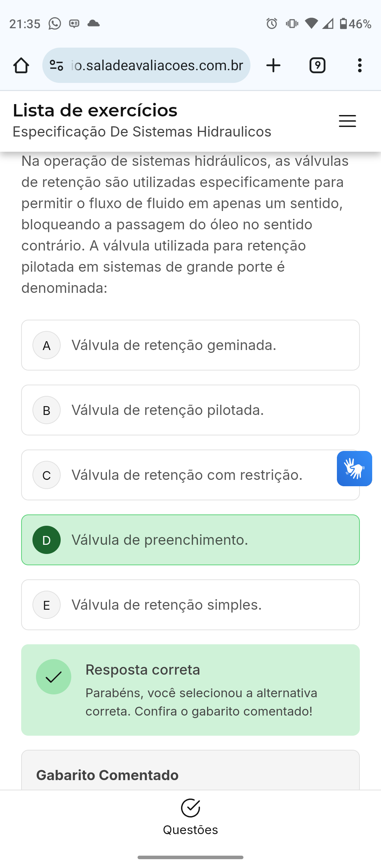Expand the hamburger navigation menu
Image resolution: width=381 pixels, height=868 pixels.
tap(347, 121)
